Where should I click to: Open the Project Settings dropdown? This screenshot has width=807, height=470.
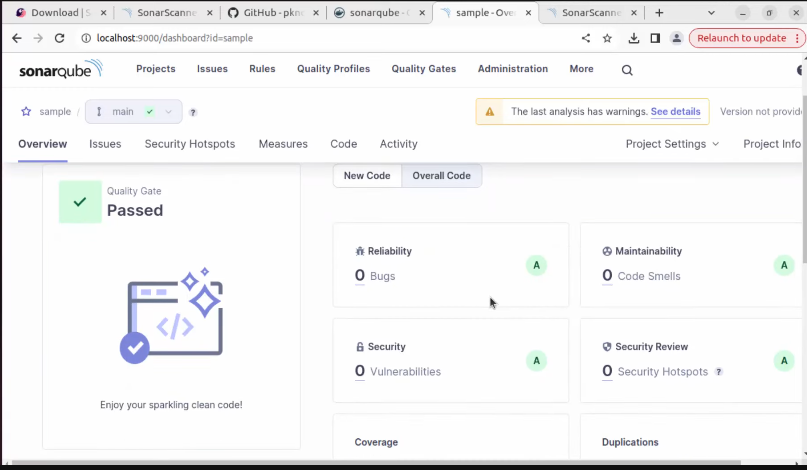672,144
